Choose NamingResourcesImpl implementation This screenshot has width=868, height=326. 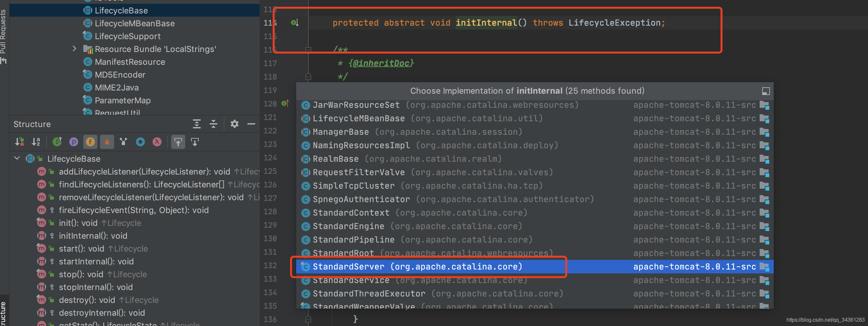[534, 145]
